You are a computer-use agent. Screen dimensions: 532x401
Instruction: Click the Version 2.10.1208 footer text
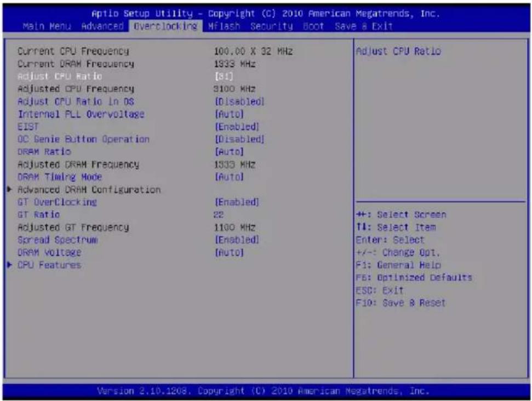click(264, 391)
